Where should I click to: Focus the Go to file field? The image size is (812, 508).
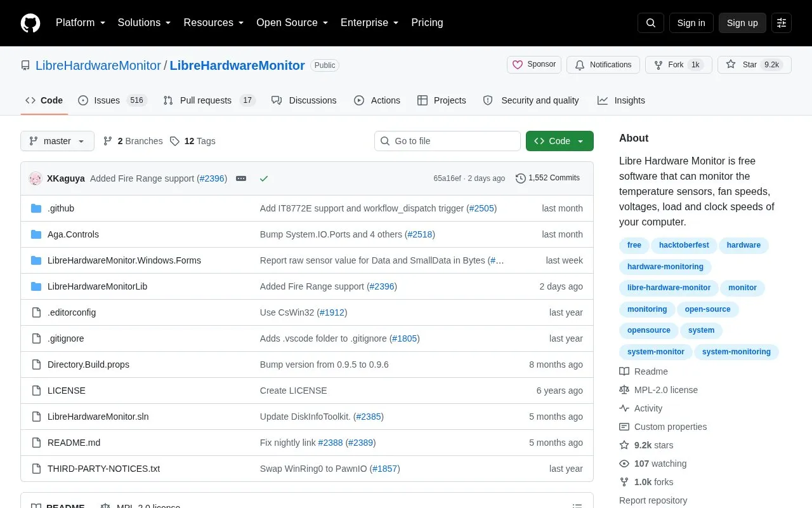[x=447, y=141]
